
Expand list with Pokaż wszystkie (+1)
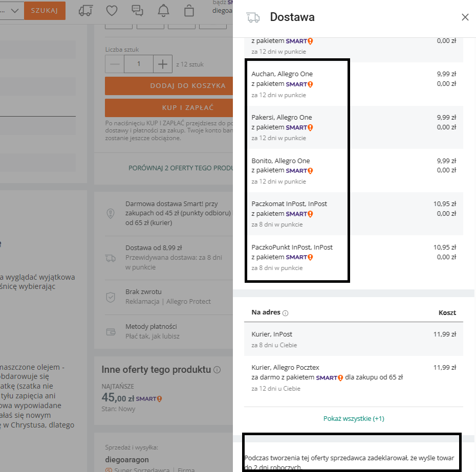click(354, 418)
